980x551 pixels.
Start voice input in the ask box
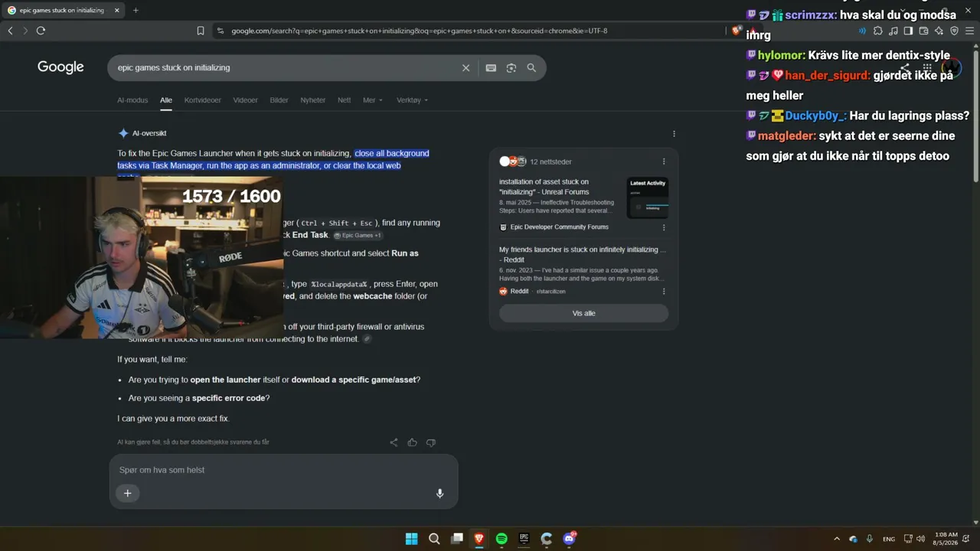point(439,494)
